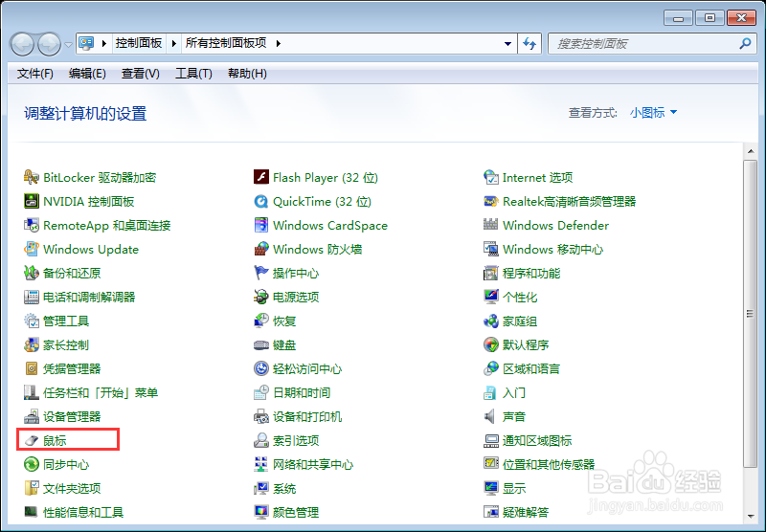Click the 网络和共享中心 icon

(261, 464)
